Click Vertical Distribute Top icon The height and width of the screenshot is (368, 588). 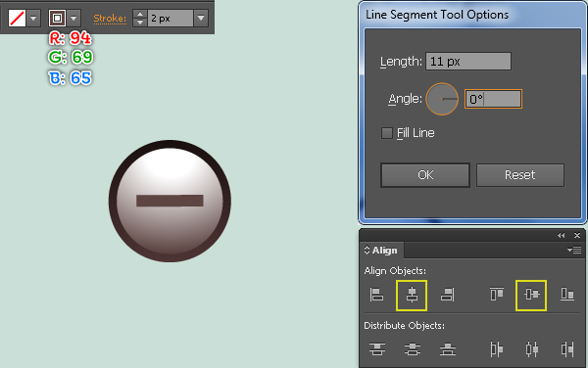click(x=377, y=349)
